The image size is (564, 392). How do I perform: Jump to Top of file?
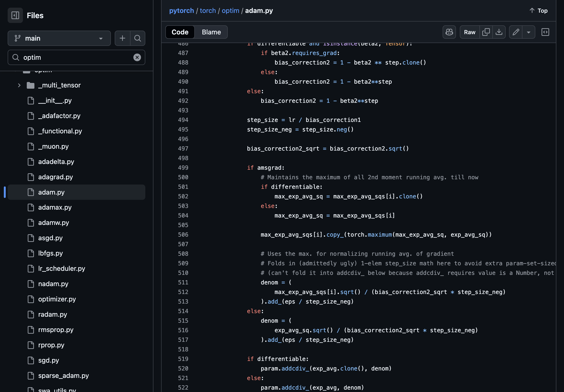[x=538, y=11]
